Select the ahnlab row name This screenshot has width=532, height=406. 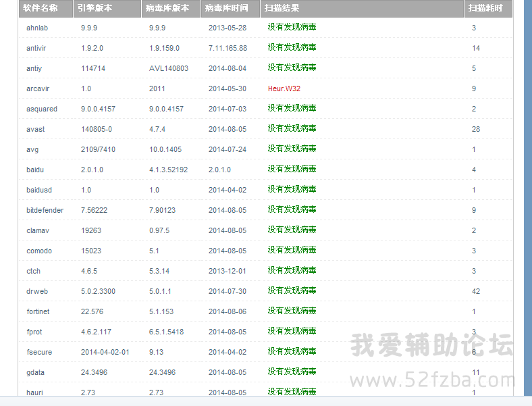[37, 28]
